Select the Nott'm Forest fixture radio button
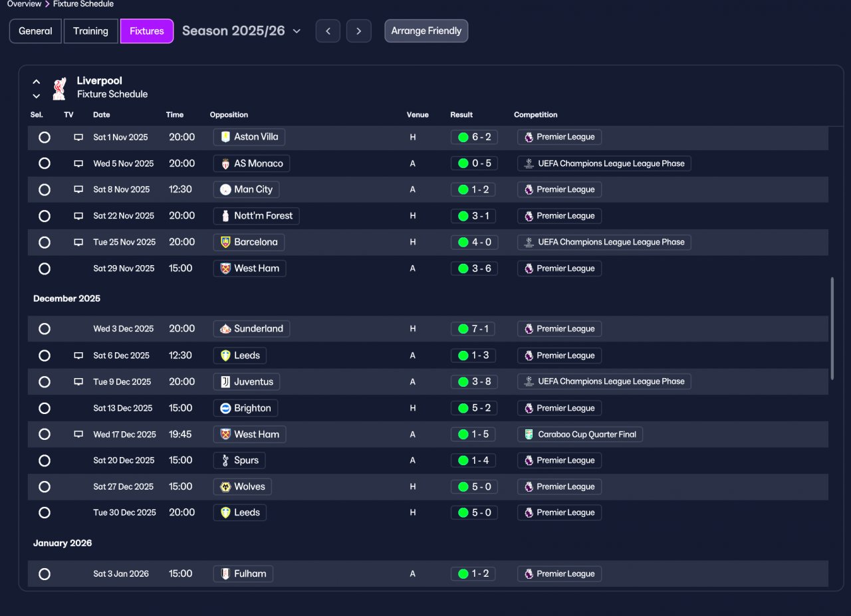 pos(45,216)
